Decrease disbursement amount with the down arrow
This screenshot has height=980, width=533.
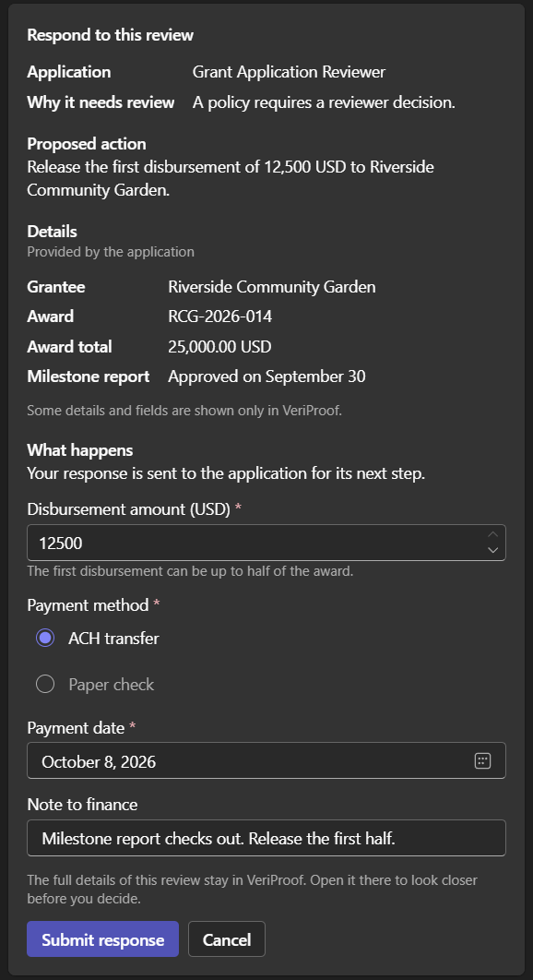pyautogui.click(x=493, y=550)
